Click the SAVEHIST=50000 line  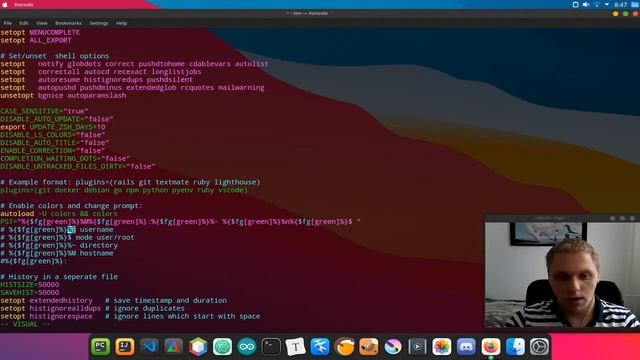(29, 293)
